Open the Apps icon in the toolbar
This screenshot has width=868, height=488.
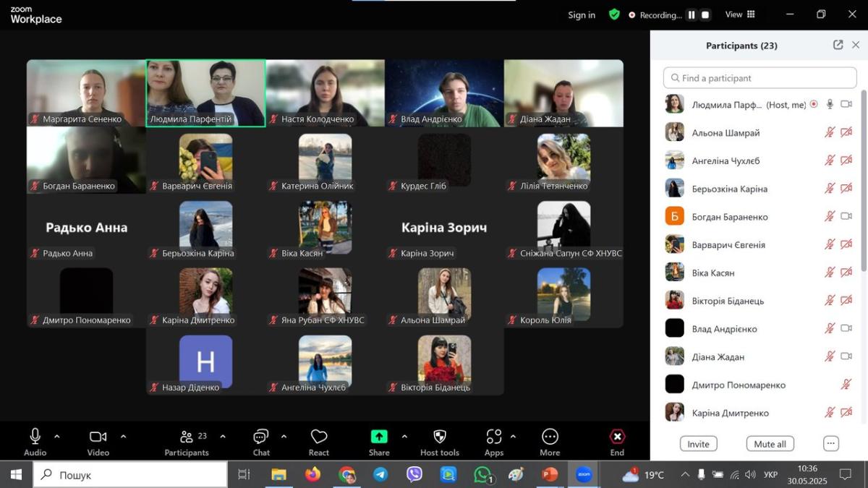(494, 437)
